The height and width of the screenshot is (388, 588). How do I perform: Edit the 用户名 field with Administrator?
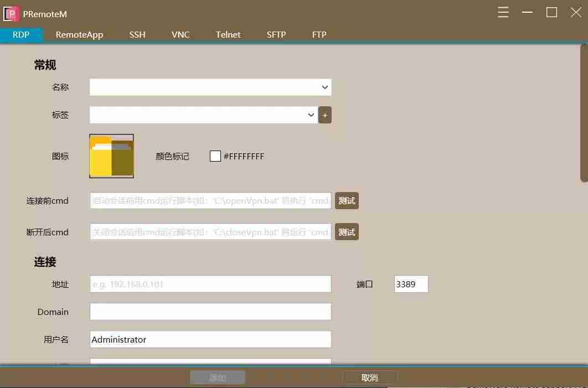[210, 339]
